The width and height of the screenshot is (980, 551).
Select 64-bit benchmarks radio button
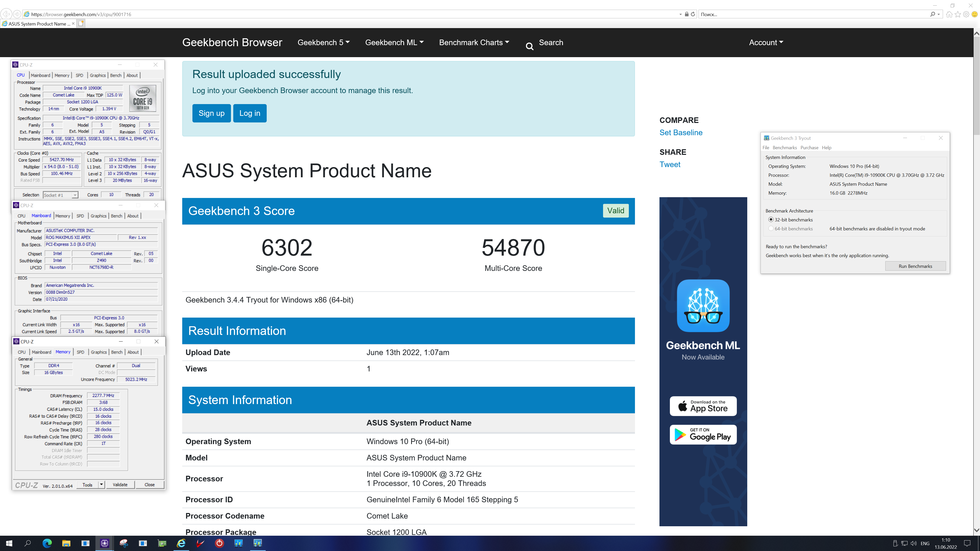[x=771, y=229]
